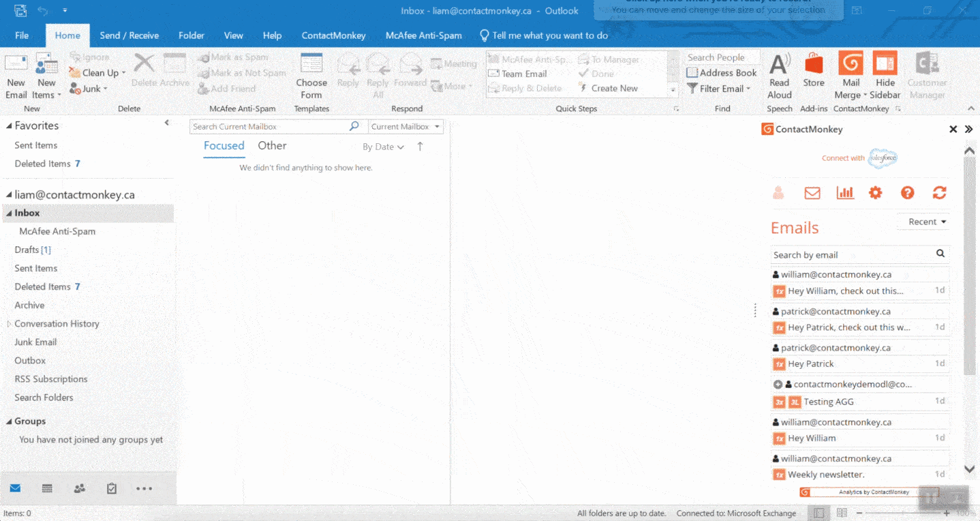Open ContactMonkey Mail Merge
Screen dimensions: 980x521
point(851,76)
